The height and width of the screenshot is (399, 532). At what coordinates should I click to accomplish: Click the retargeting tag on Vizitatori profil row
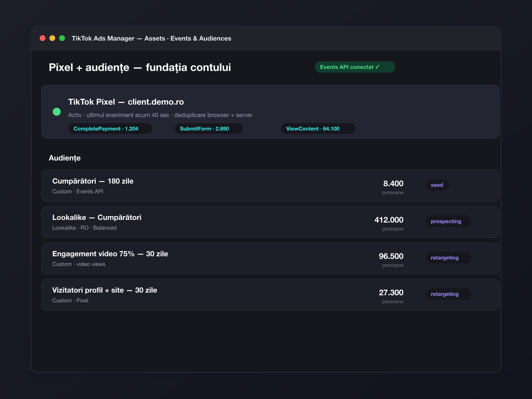pos(448,294)
